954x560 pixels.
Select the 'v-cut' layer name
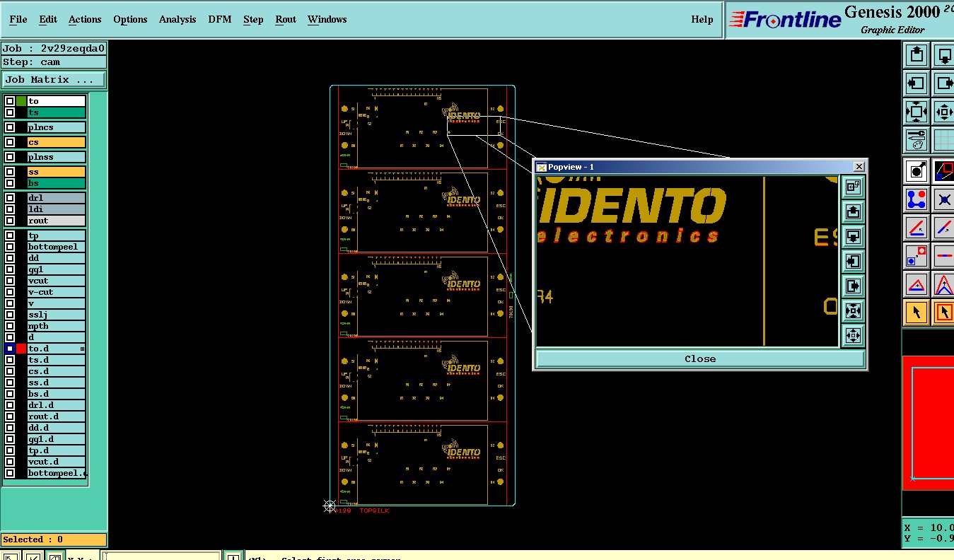57,292
